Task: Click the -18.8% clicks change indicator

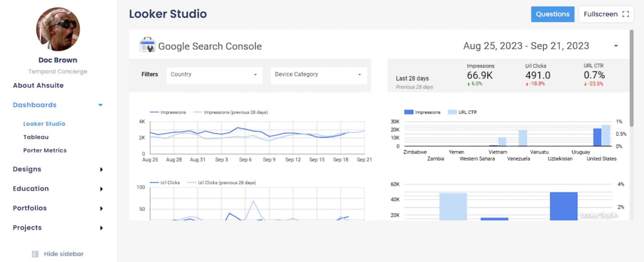Action: pyautogui.click(x=535, y=84)
